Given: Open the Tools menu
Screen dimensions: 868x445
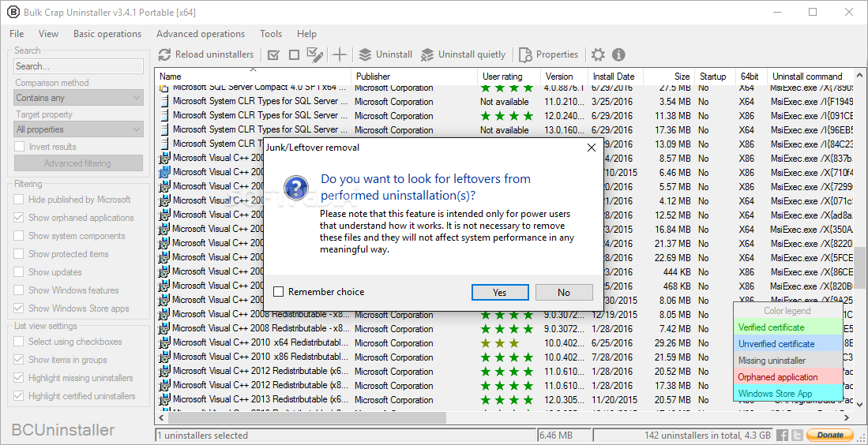Looking at the screenshot, I should click(271, 34).
